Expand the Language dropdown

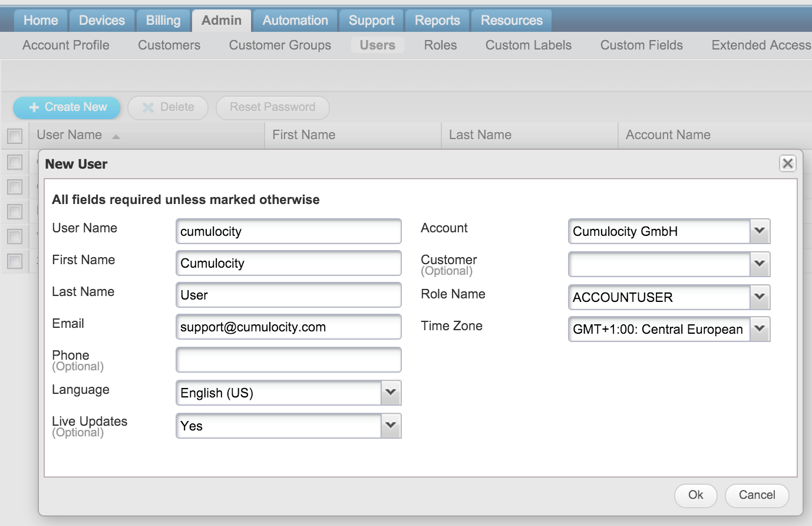(x=390, y=393)
